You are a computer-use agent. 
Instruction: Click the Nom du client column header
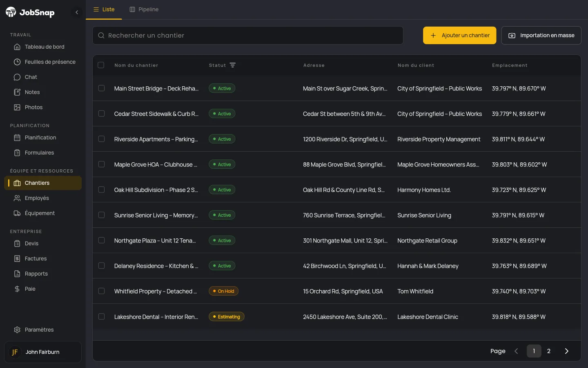[x=416, y=65]
